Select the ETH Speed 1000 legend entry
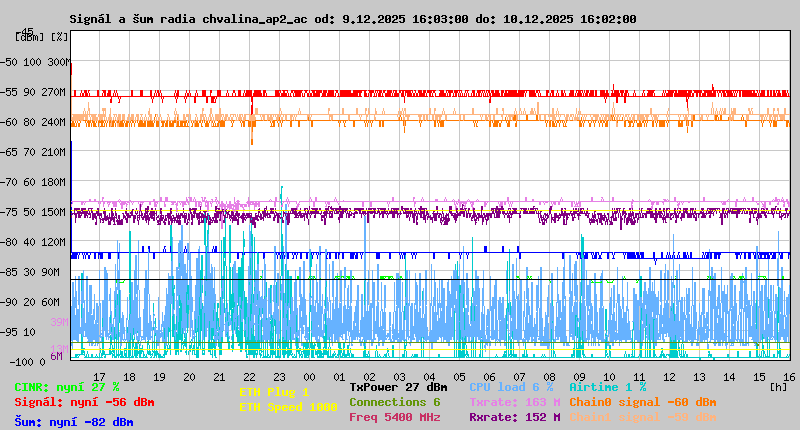800x430 pixels. click(288, 407)
